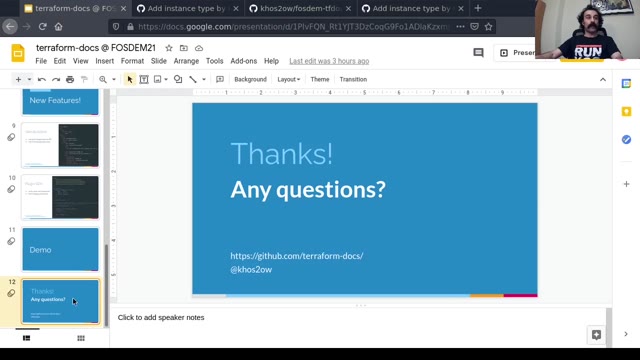Click 'Last edit was 3 hours ago' link
The image size is (640, 360).
[329, 61]
